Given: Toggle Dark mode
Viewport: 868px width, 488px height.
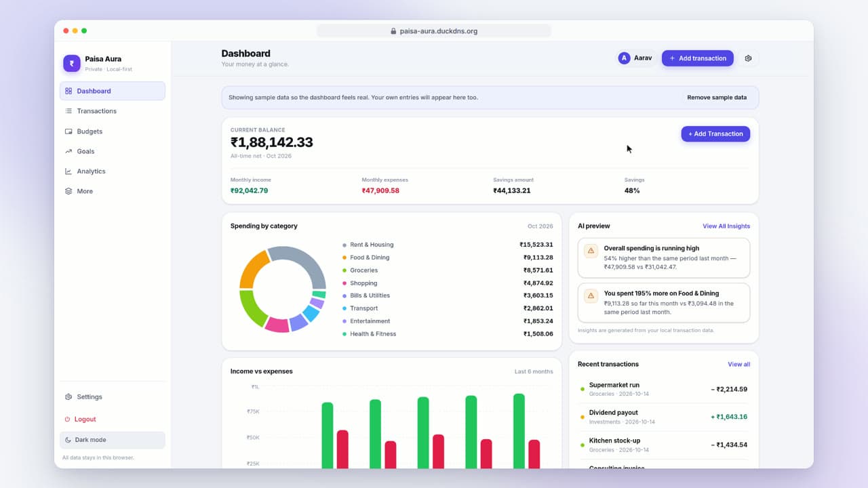Looking at the screenshot, I should 113,440.
